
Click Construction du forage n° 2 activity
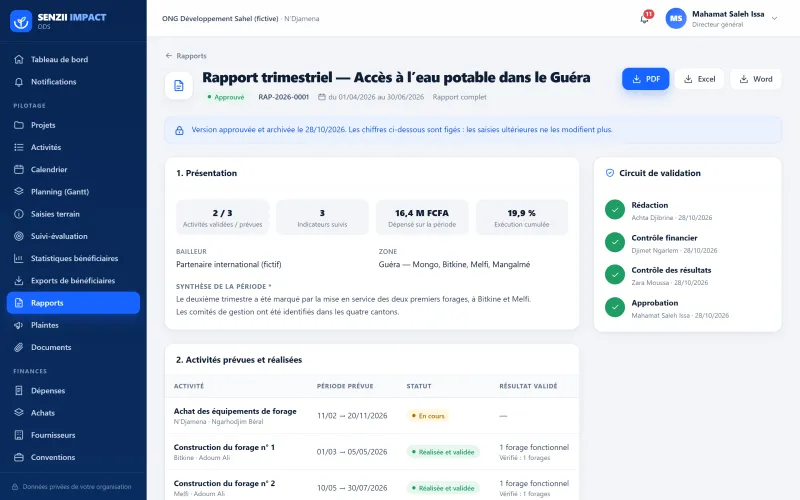point(224,483)
